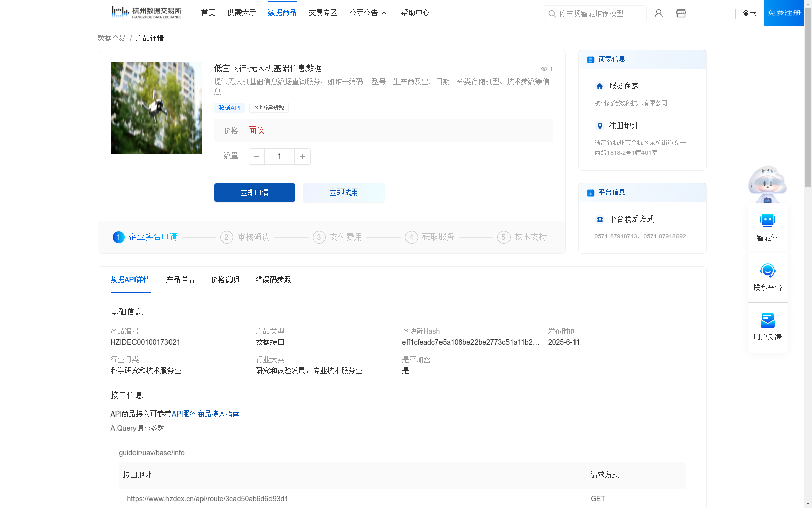Click guideir/uav/base/info path text
This screenshot has width=812, height=508.
click(152, 453)
